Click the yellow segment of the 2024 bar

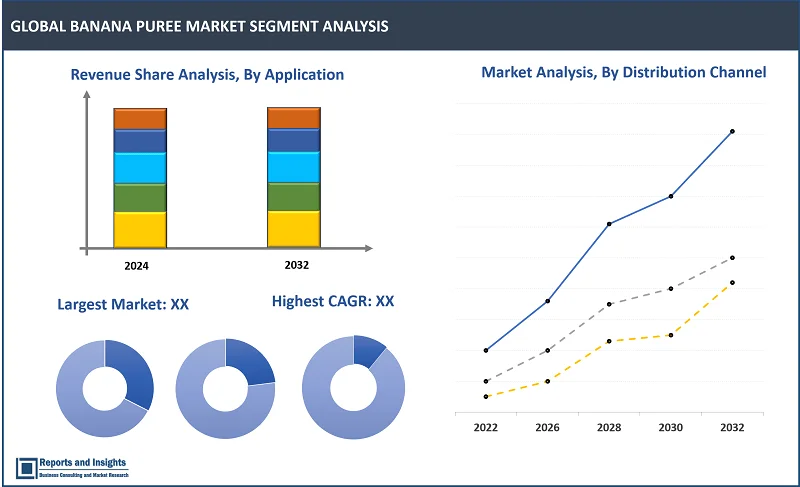(x=140, y=230)
